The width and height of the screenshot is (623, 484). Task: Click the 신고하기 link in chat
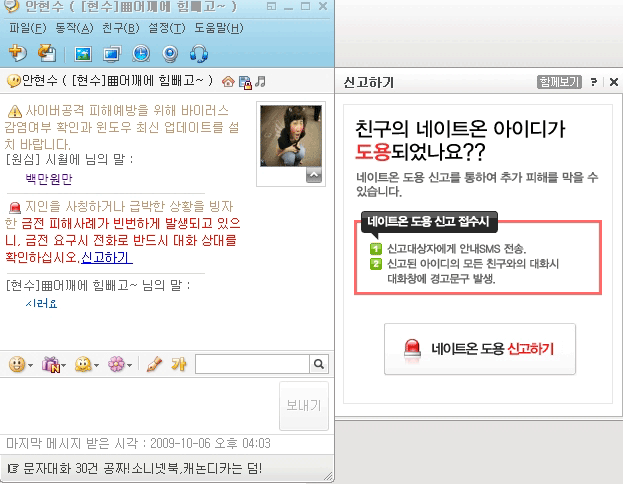(106, 257)
